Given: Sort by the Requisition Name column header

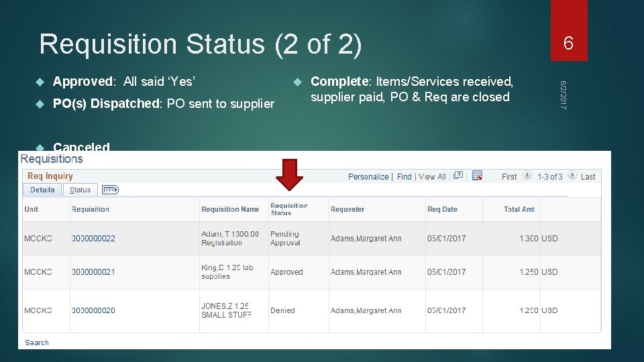Looking at the screenshot, I should click(230, 209).
